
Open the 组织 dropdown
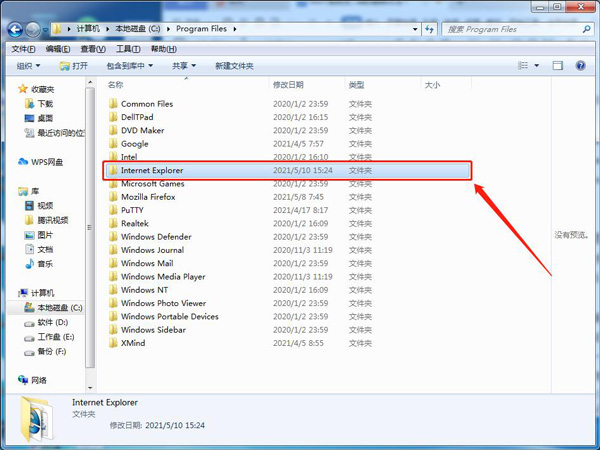click(x=28, y=66)
